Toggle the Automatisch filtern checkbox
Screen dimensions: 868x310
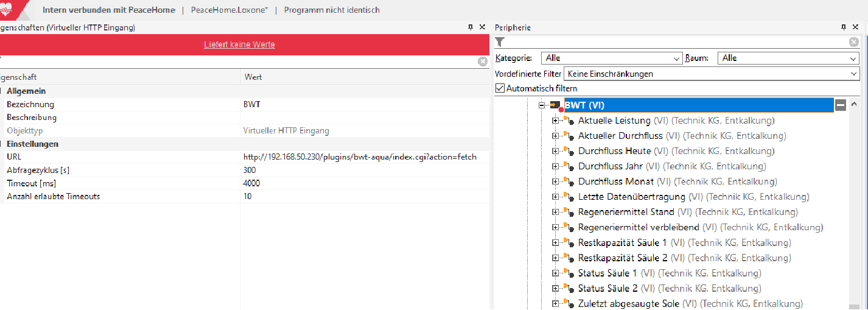click(x=500, y=88)
